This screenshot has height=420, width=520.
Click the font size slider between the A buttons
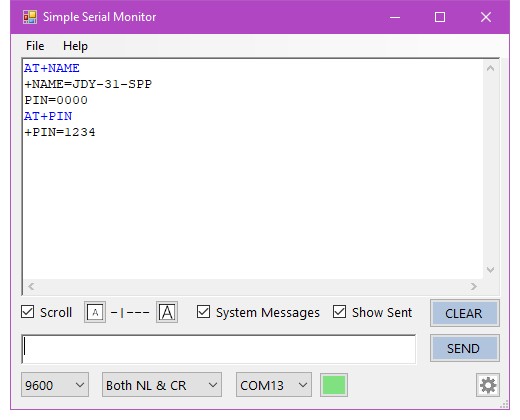click(130, 313)
